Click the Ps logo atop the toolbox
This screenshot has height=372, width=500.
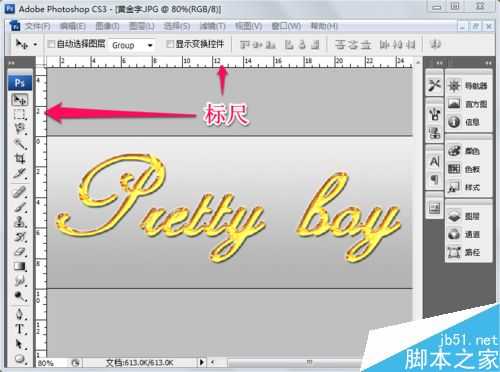pyautogui.click(x=20, y=83)
